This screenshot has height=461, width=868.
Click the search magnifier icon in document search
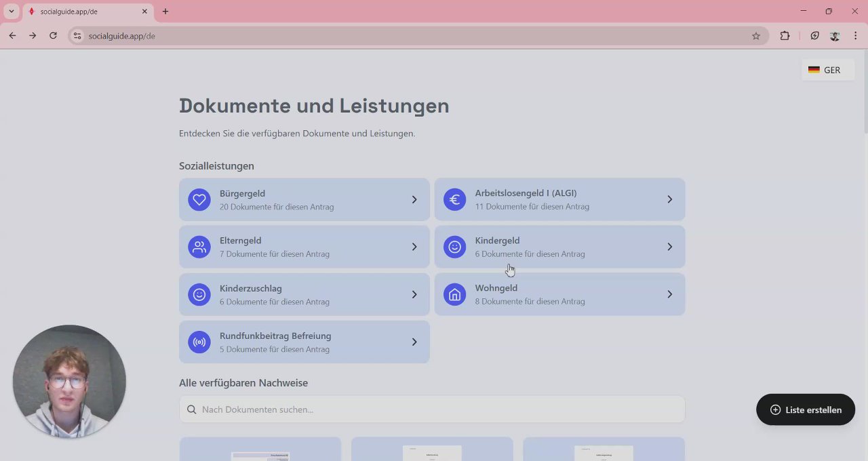pos(192,409)
